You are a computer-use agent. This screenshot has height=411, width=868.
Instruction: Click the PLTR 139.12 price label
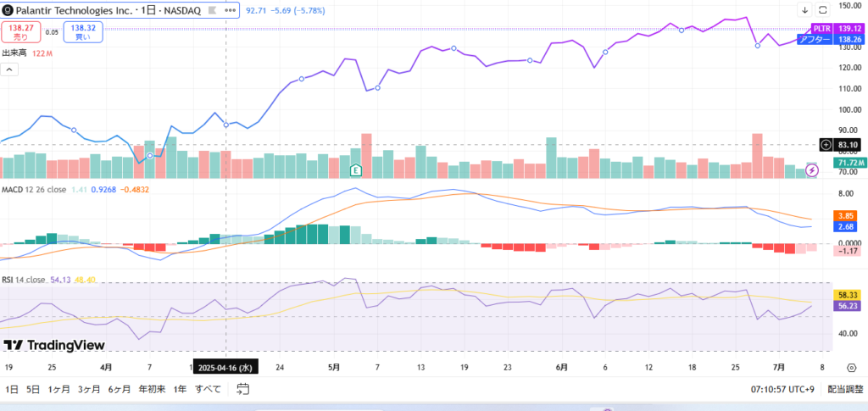click(837, 28)
